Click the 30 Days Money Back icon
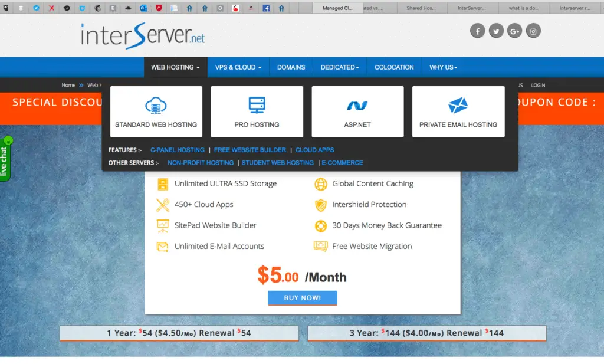 (321, 226)
